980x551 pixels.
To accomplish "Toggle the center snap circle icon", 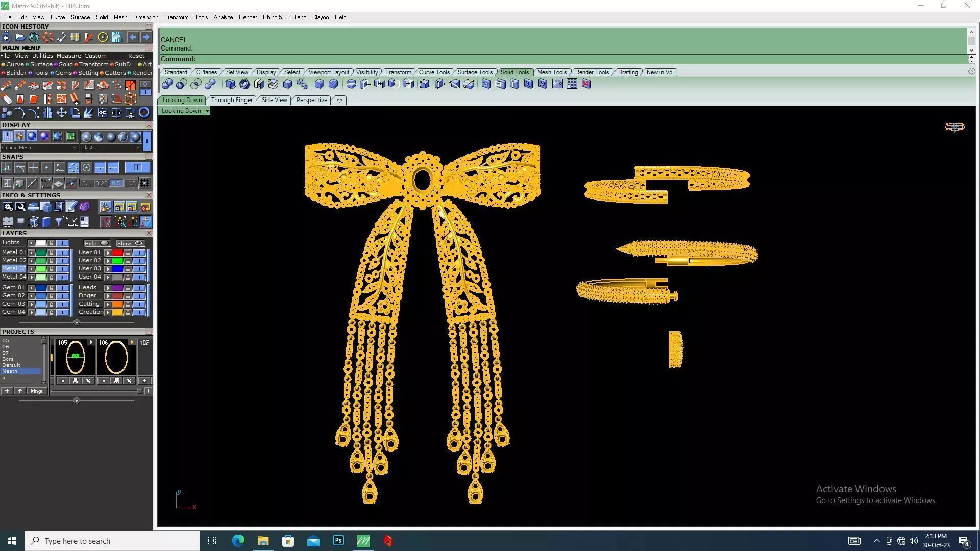I will (x=86, y=168).
